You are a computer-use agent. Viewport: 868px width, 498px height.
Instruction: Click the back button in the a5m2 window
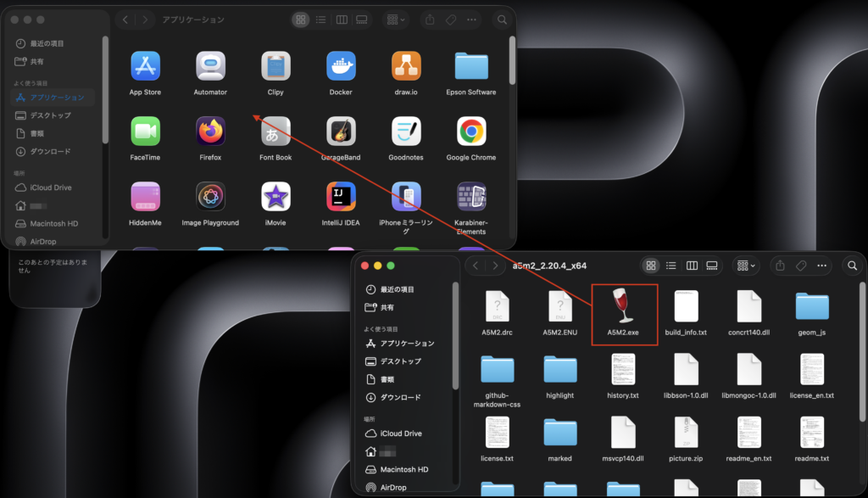pos(476,266)
